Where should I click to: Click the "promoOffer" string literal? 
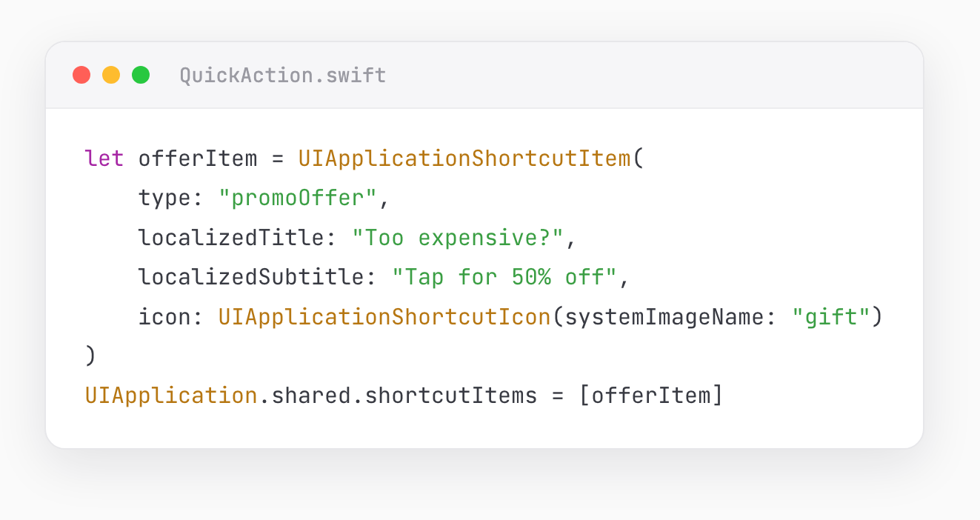tap(298, 199)
